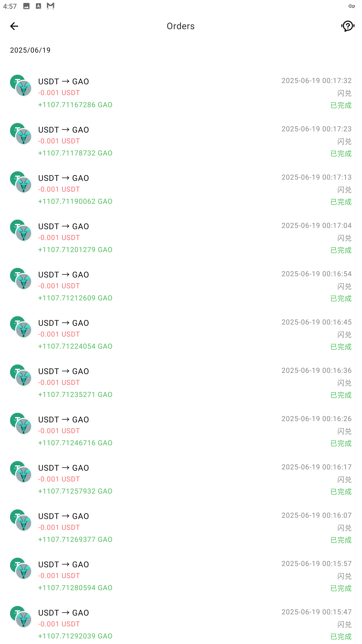This screenshot has height=644, width=362.
Task: Select the order timestamped 00:16:45
Action: tap(181, 334)
